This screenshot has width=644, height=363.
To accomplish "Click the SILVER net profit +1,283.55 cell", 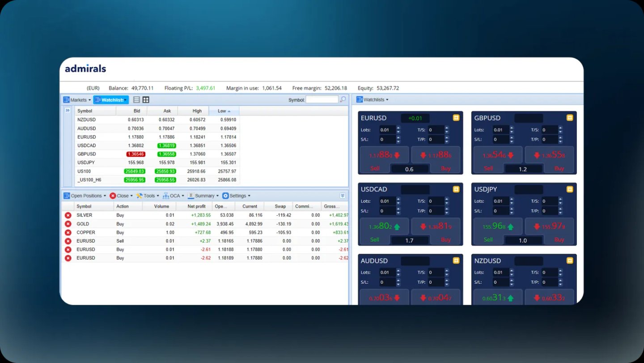I will 201,215.
